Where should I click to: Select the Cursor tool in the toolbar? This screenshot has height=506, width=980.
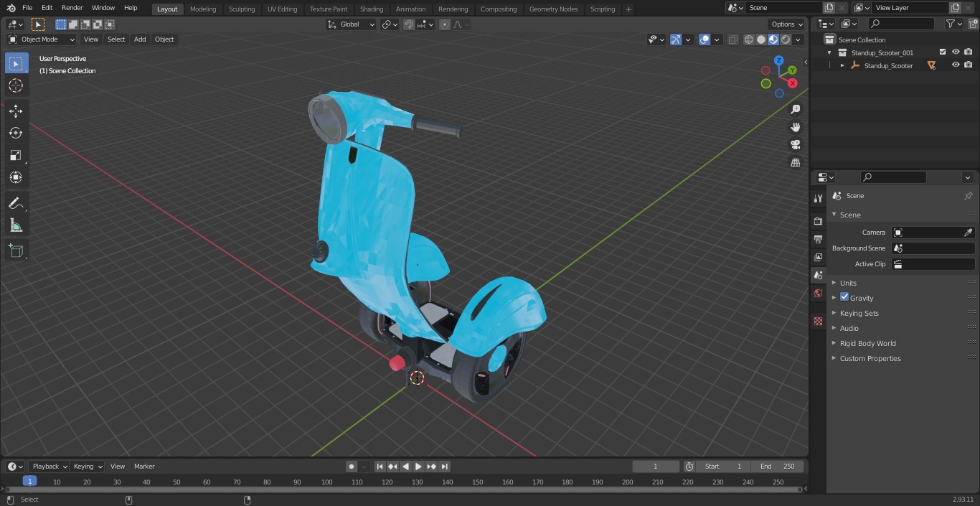tap(16, 85)
